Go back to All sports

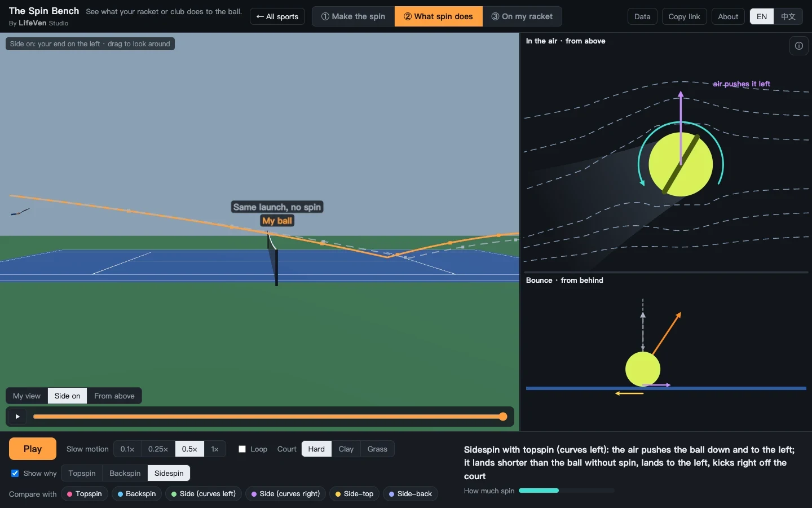point(277,16)
